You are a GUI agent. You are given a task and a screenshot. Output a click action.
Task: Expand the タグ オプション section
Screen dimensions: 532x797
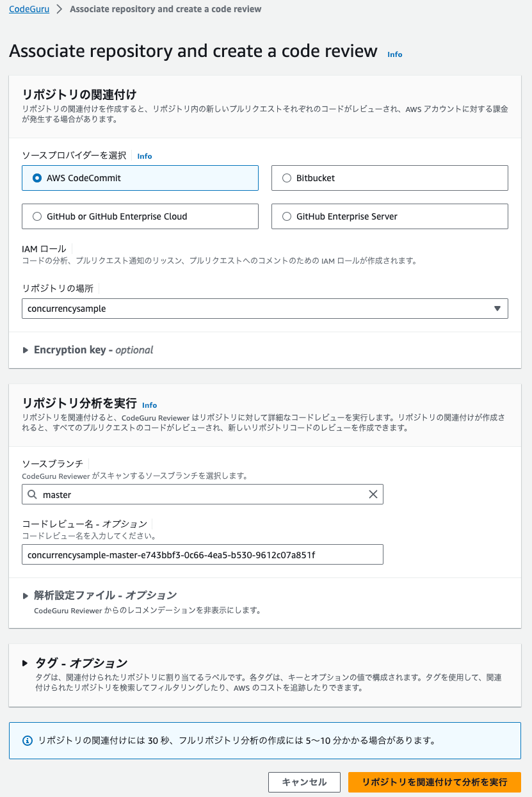pyautogui.click(x=75, y=663)
